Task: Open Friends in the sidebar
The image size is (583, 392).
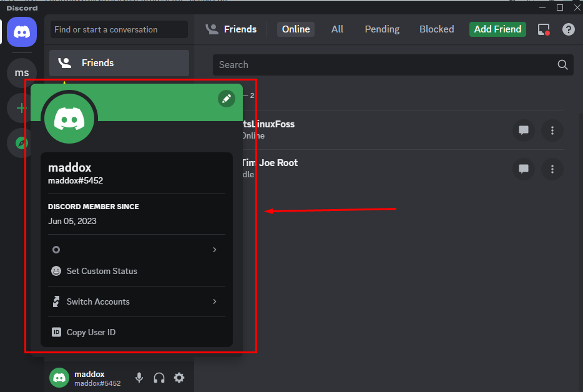Action: [x=119, y=63]
